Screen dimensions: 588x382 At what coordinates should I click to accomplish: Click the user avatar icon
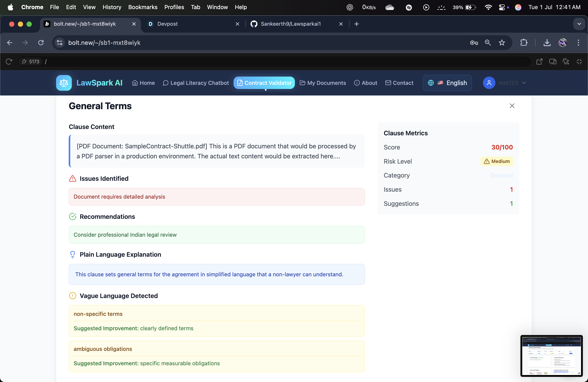coord(489,83)
